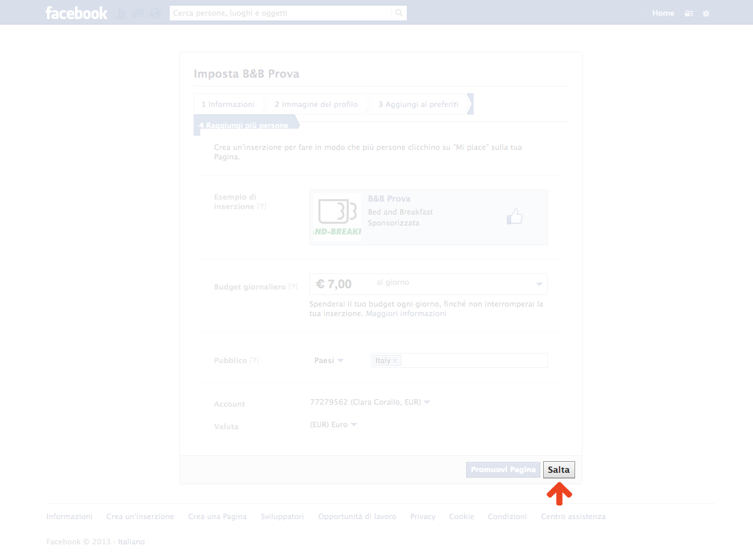
Task: Click the thumbs-up like icon in ad preview
Action: tap(514, 217)
